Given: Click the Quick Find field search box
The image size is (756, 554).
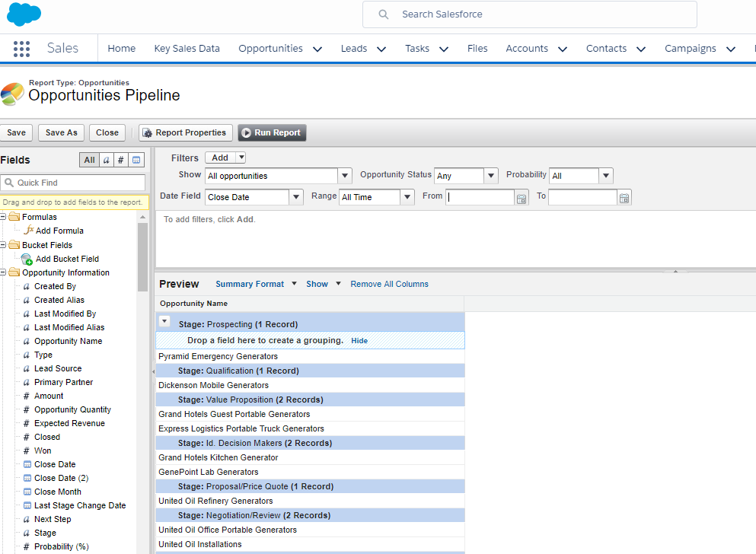Looking at the screenshot, I should click(76, 183).
